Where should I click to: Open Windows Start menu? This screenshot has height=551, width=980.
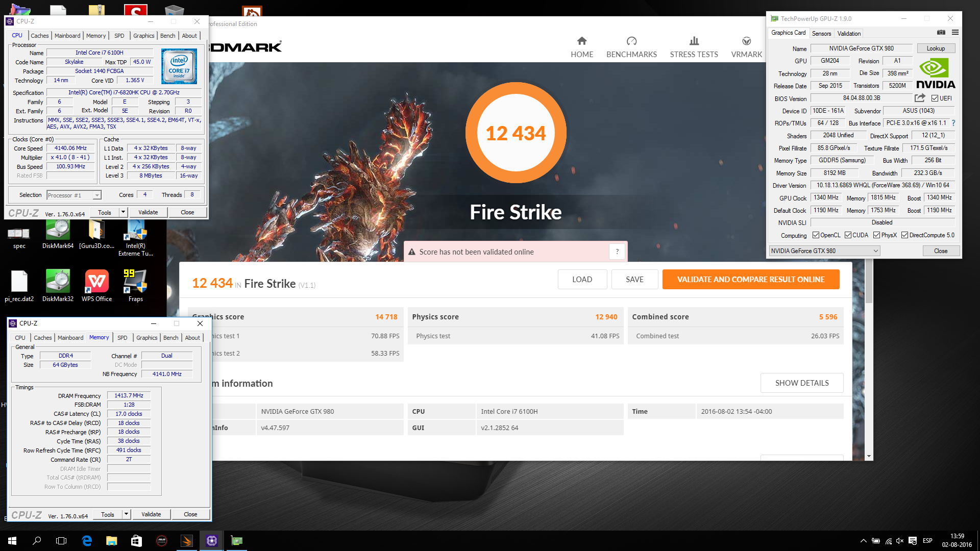pos(12,541)
